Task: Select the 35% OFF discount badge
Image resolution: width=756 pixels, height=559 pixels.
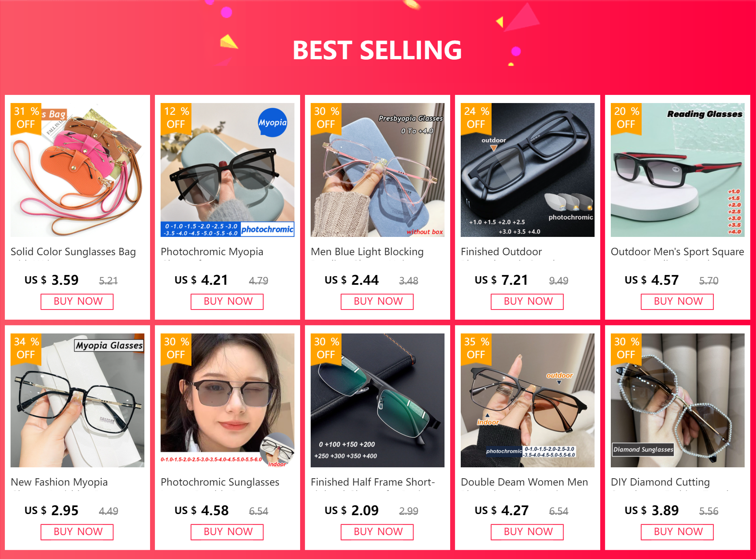Action: (476, 348)
